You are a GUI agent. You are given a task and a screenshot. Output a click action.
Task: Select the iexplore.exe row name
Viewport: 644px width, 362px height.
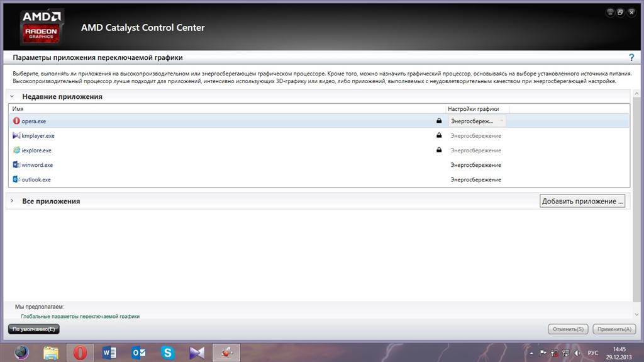point(36,150)
